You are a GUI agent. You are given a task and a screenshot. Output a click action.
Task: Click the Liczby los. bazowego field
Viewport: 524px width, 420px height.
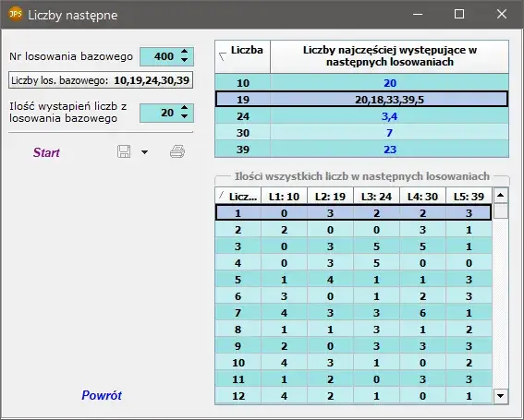101,80
